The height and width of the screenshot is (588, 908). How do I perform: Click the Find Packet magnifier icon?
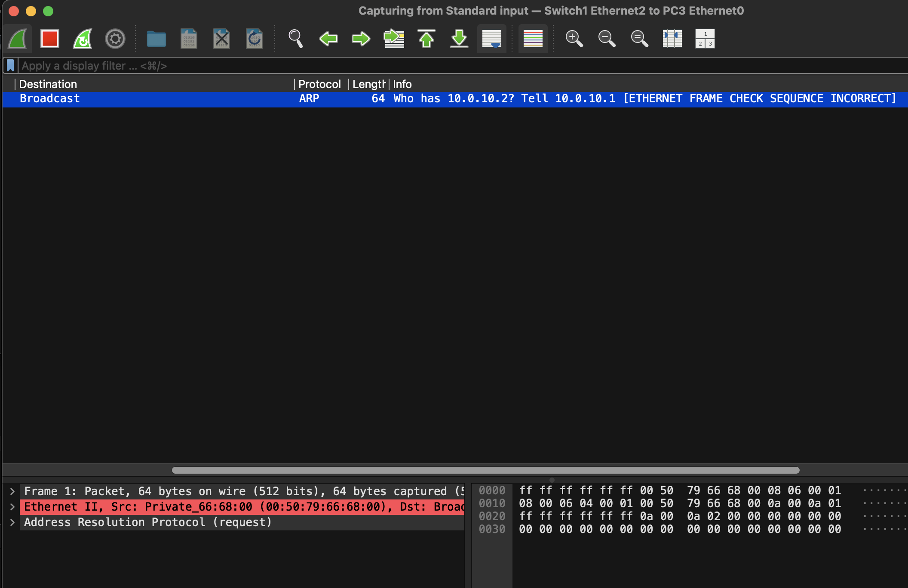295,39
